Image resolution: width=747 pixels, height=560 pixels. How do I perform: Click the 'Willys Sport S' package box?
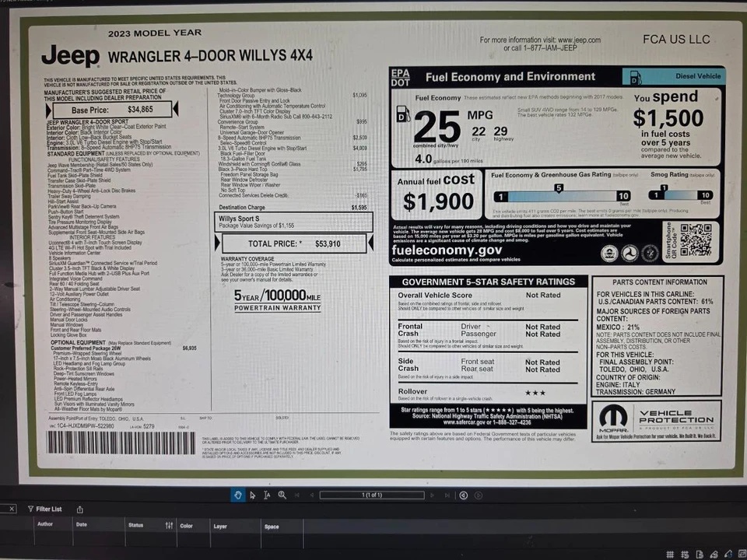point(293,222)
